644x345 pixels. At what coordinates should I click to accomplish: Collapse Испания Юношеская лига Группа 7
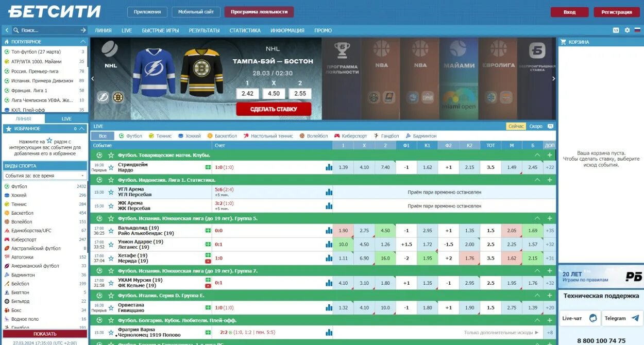coord(537,271)
